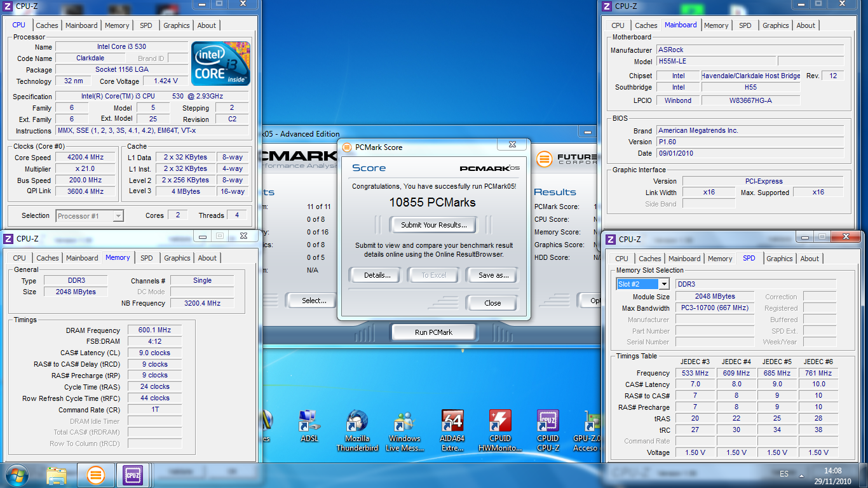Image resolution: width=868 pixels, height=488 pixels.
Task: Open the Memory Slot Selection dropdown showing Slot #2
Action: (x=643, y=284)
